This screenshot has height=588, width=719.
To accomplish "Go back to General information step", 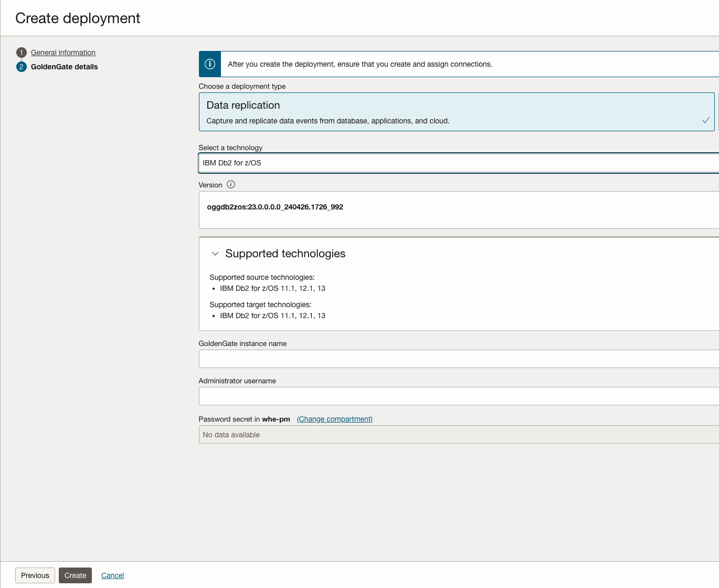I will pyautogui.click(x=62, y=52).
